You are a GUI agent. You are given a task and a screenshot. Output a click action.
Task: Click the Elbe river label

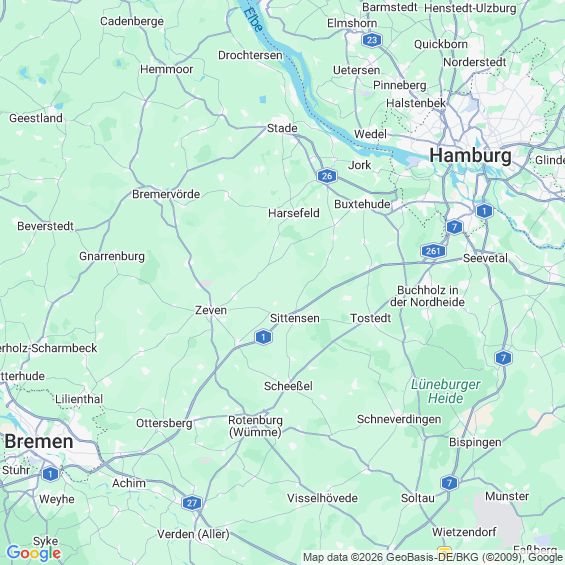[x=253, y=20]
